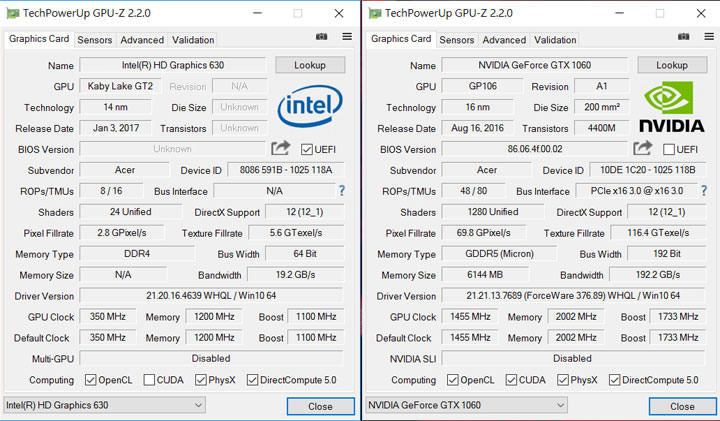Click the Intel logo image
The image size is (720, 421).
(x=310, y=108)
